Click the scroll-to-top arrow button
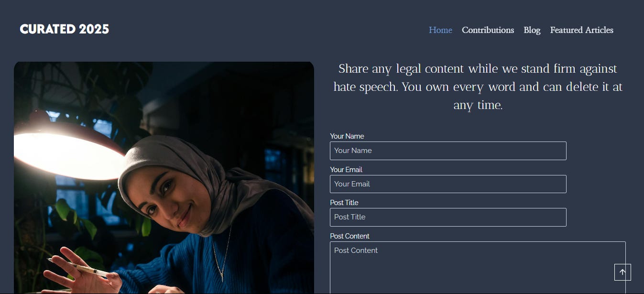The width and height of the screenshot is (644, 294). pos(622,272)
